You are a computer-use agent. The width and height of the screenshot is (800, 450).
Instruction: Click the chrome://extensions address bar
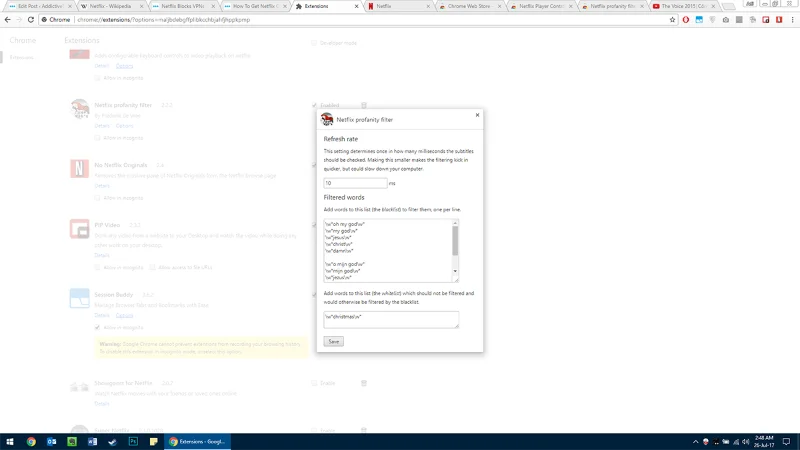(357, 19)
